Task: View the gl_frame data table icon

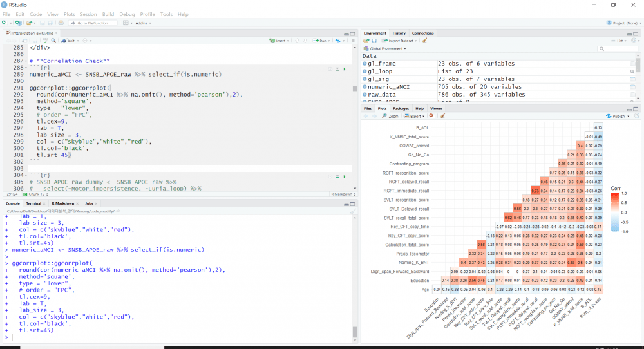Action: pos(633,64)
